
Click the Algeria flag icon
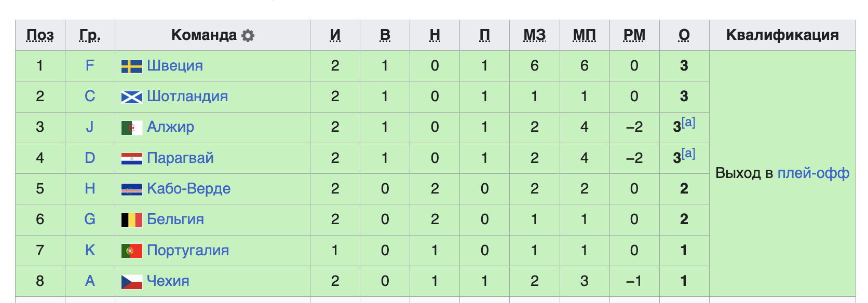coord(132,128)
